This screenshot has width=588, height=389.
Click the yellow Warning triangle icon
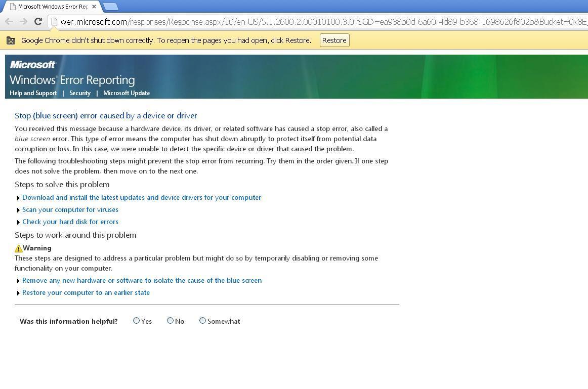(x=18, y=248)
